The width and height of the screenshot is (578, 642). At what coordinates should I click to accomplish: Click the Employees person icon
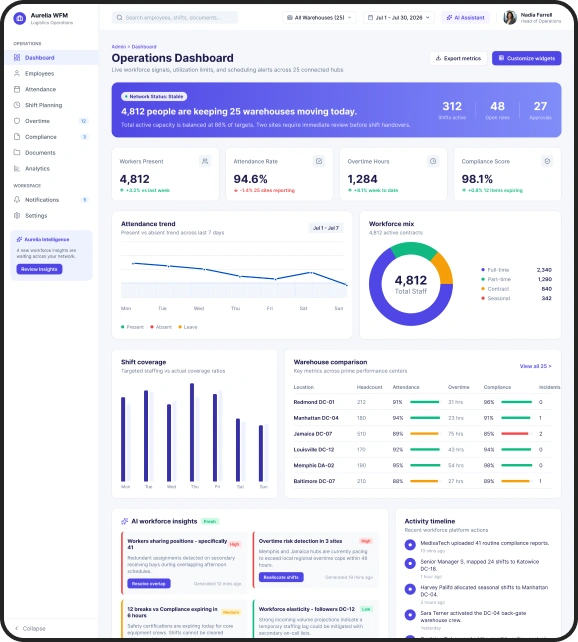17,73
